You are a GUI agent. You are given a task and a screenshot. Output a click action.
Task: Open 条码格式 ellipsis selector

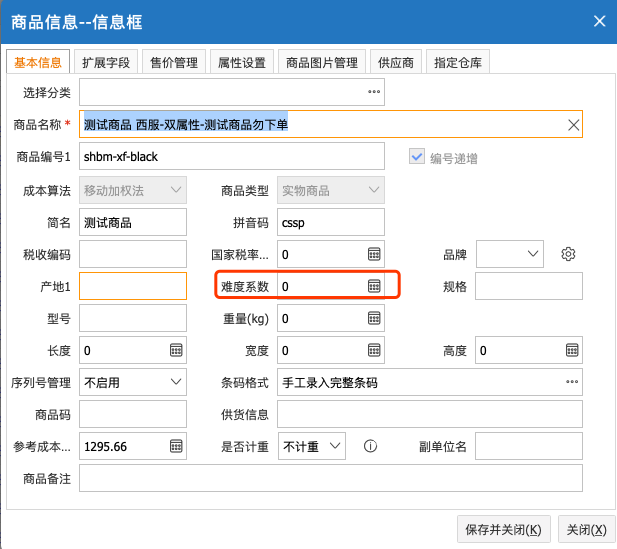tap(572, 382)
